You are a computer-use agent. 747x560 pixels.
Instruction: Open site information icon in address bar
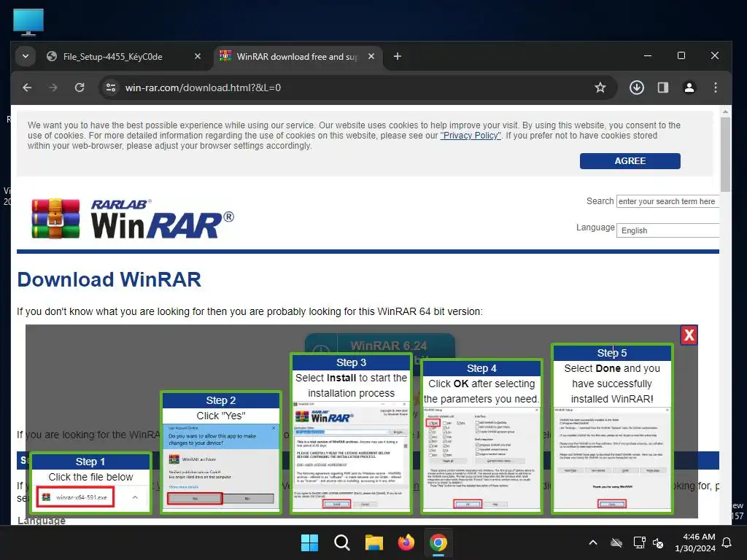(111, 87)
